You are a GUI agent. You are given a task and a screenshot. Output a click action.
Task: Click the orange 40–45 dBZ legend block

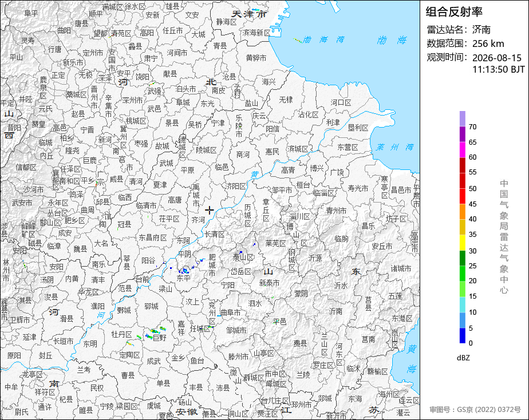pos(462,212)
